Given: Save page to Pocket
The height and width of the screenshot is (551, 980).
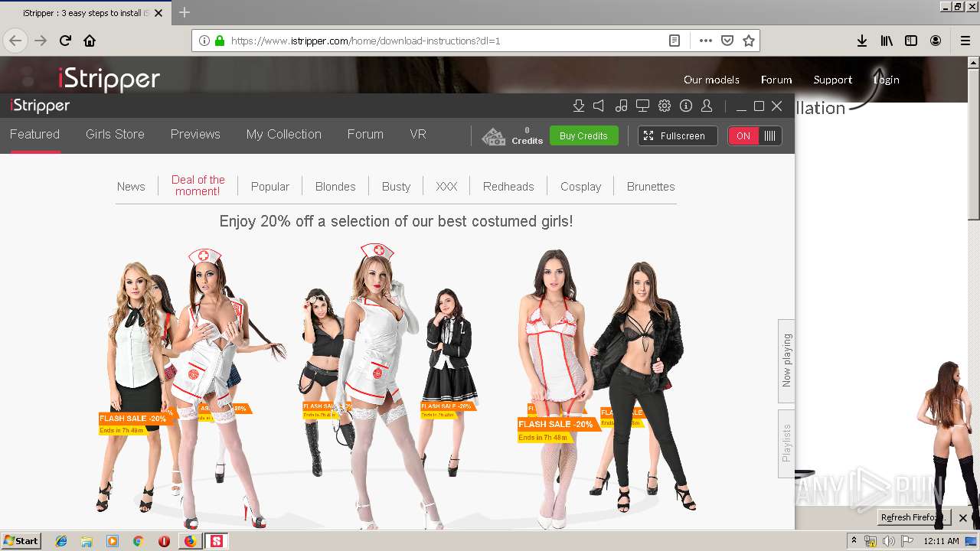Looking at the screenshot, I should (727, 41).
